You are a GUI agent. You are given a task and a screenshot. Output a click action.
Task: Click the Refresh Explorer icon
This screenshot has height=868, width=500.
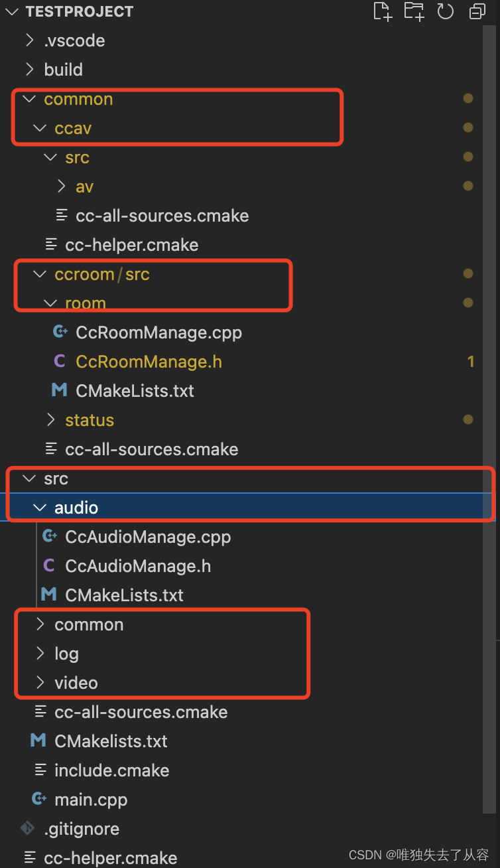click(x=445, y=11)
